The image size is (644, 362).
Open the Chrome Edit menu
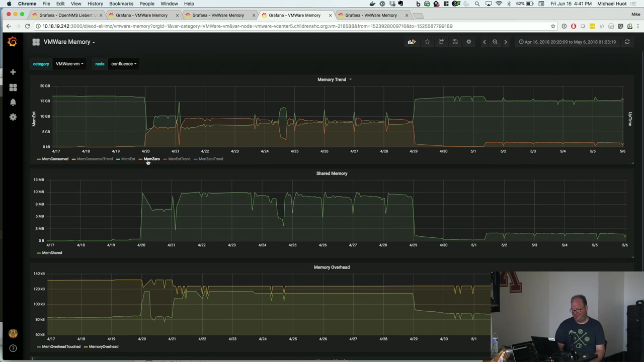[60, 4]
